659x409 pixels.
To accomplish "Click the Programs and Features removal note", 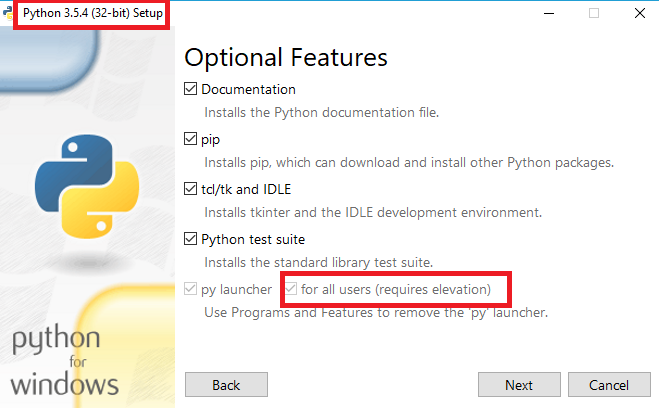I will [376, 312].
